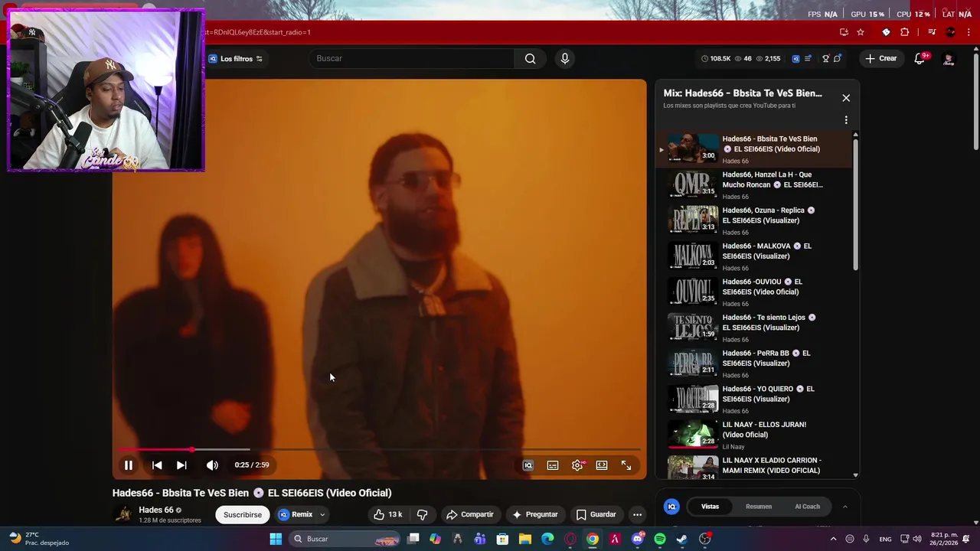Click install app icon in address bar
Image resolution: width=980 pixels, height=551 pixels.
(x=844, y=32)
